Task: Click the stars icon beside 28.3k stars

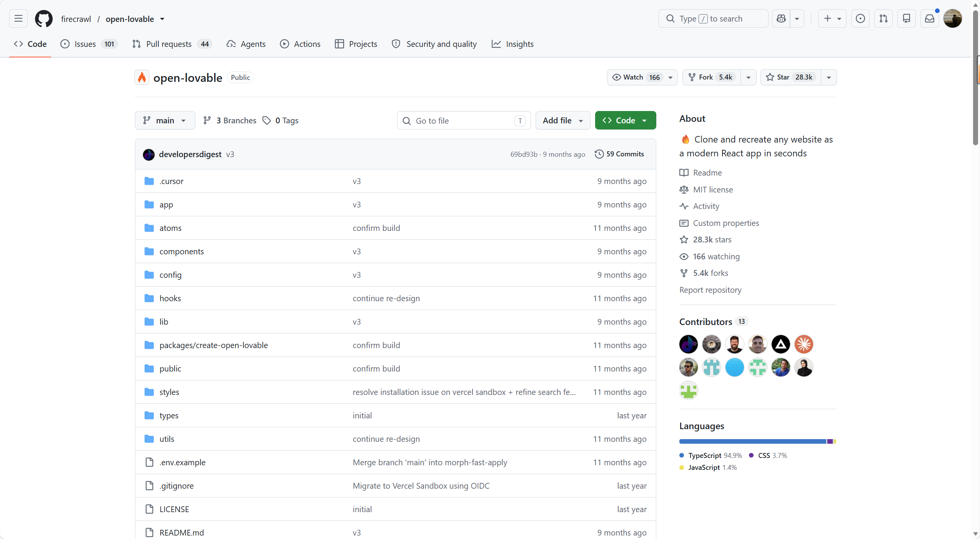Action: (684, 240)
